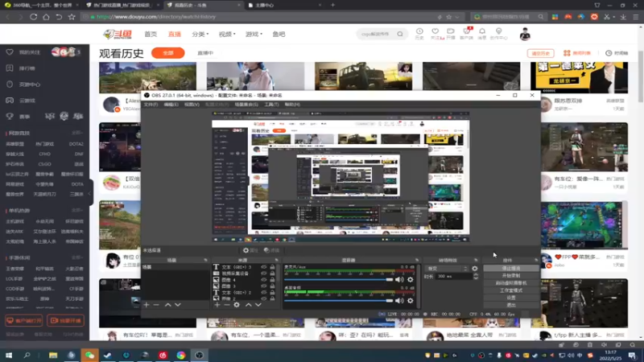Click the clear history button on Douyu
The height and width of the screenshot is (362, 644).
[540, 53]
